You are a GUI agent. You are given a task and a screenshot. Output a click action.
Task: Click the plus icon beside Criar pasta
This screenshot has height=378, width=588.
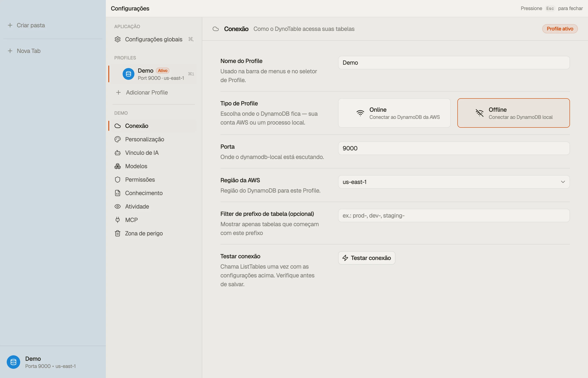pyautogui.click(x=10, y=25)
